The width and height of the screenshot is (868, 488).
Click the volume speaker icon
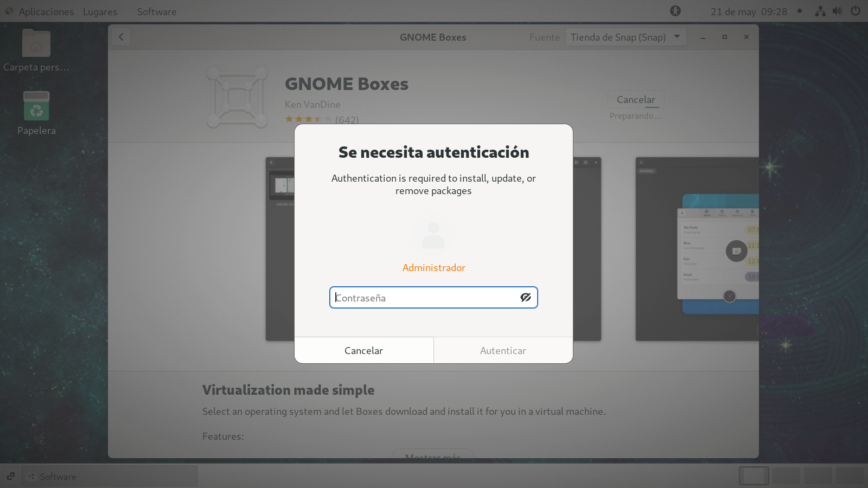click(837, 11)
